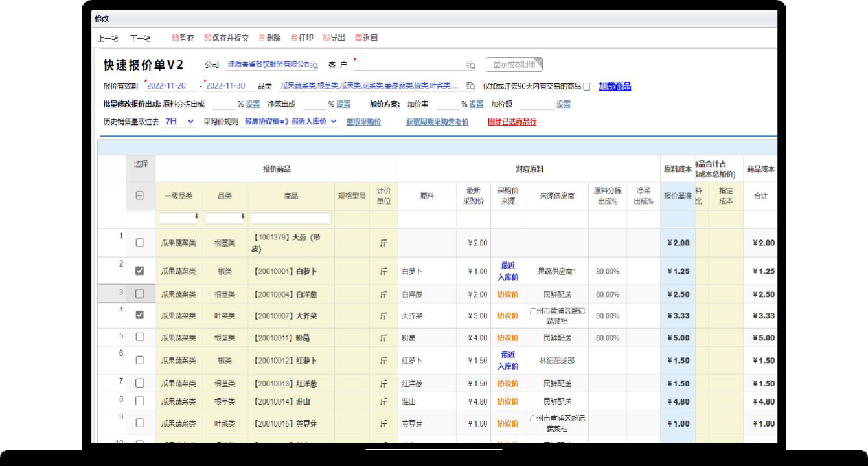The height and width of the screenshot is (466, 868).
Task: Click the 保存并提交 save-and-submit icon
Action: (x=207, y=38)
